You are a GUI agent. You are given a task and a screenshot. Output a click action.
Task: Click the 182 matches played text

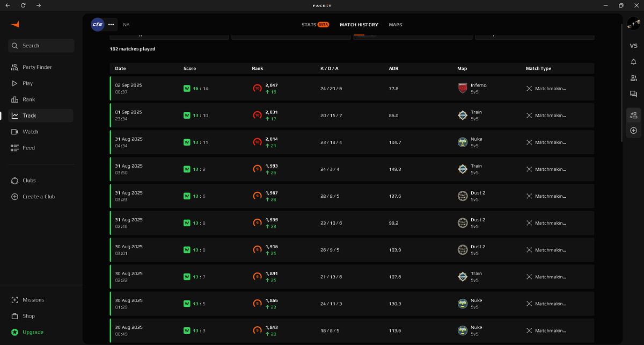coord(133,49)
